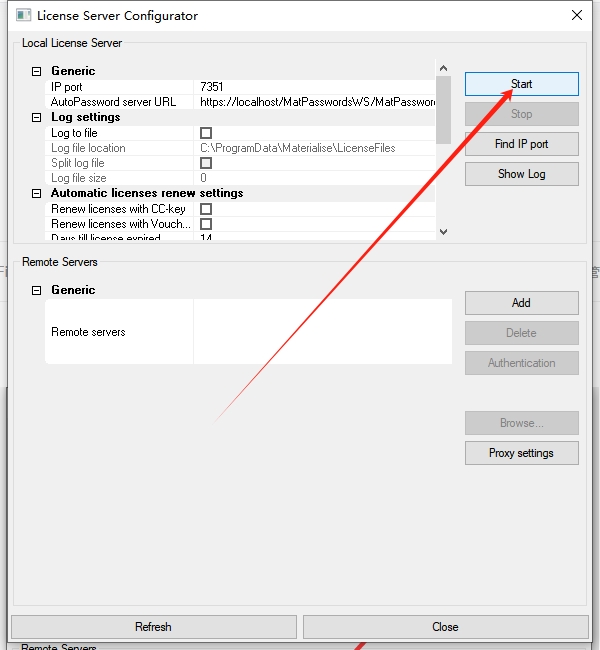Screen dimensions: 600x650
Task: Open the log with Show Log
Action: pyautogui.click(x=522, y=174)
